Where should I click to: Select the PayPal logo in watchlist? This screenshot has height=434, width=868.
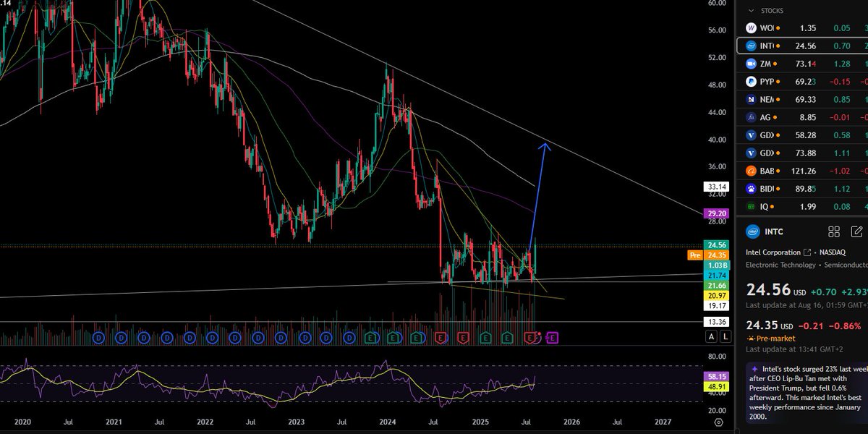tap(751, 82)
